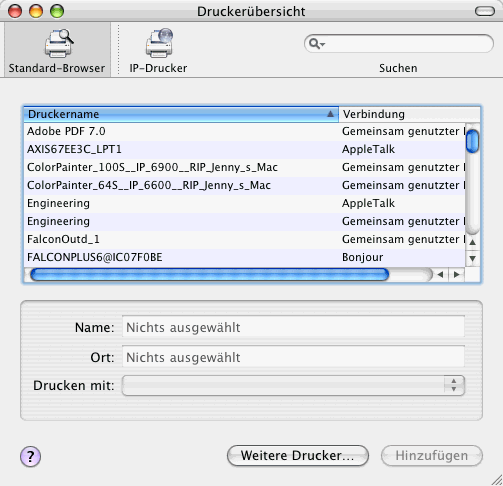Select the Standard-Browser printer icon
Screen dimensions: 503x486
(59, 43)
